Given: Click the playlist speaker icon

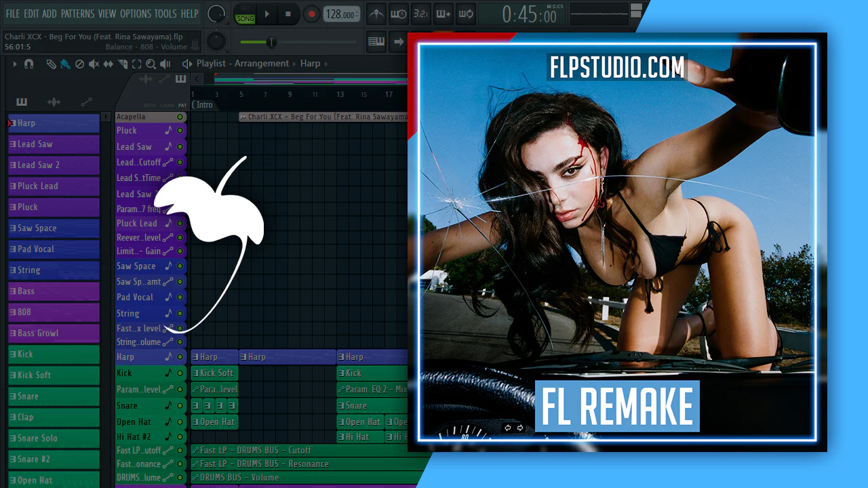Looking at the screenshot, I should click(x=186, y=64).
